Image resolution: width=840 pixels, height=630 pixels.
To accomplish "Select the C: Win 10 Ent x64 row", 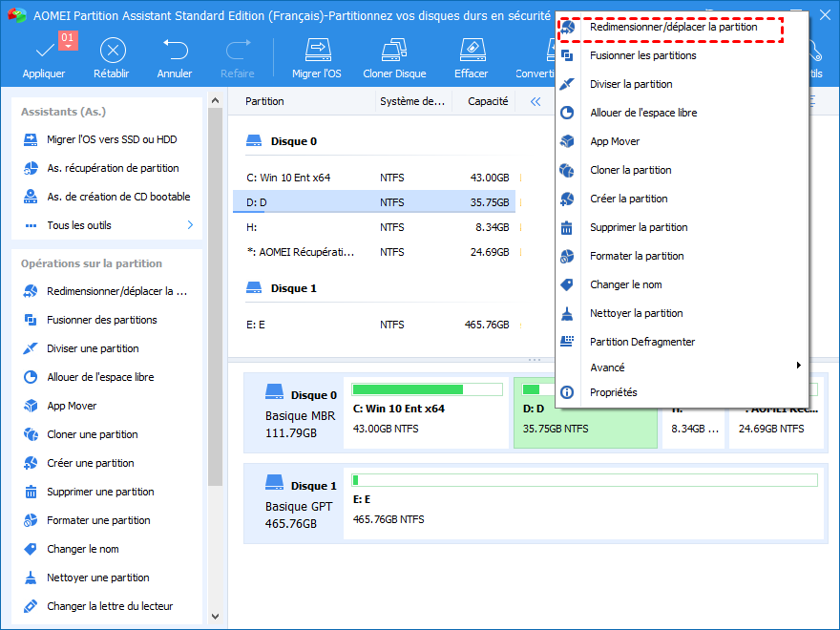I will click(374, 178).
